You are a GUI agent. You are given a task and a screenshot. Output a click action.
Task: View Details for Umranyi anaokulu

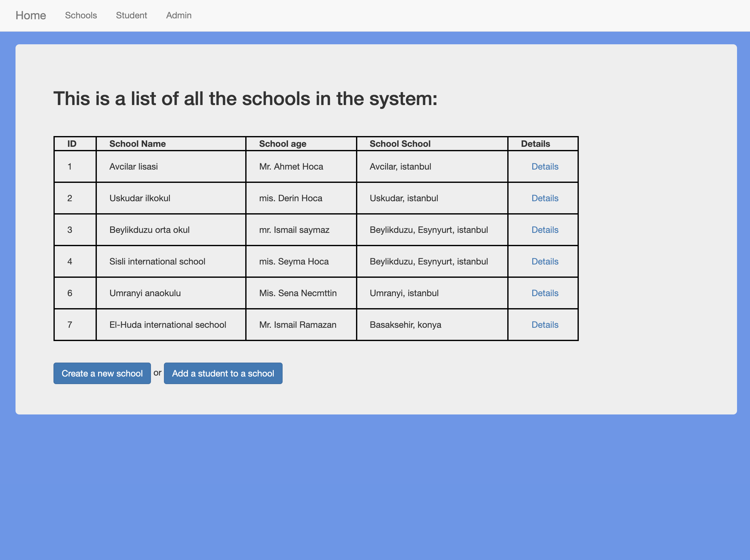point(545,293)
